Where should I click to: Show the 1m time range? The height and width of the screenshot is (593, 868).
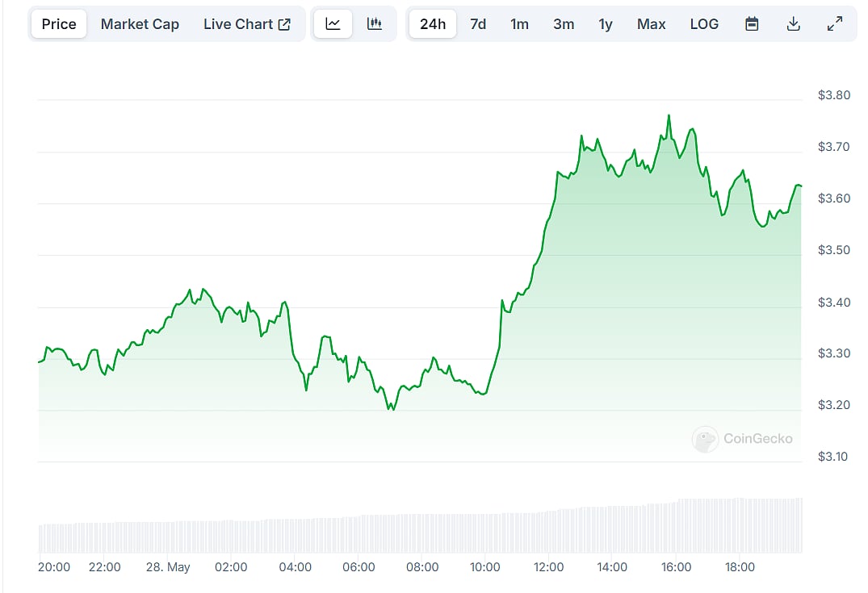pos(519,24)
